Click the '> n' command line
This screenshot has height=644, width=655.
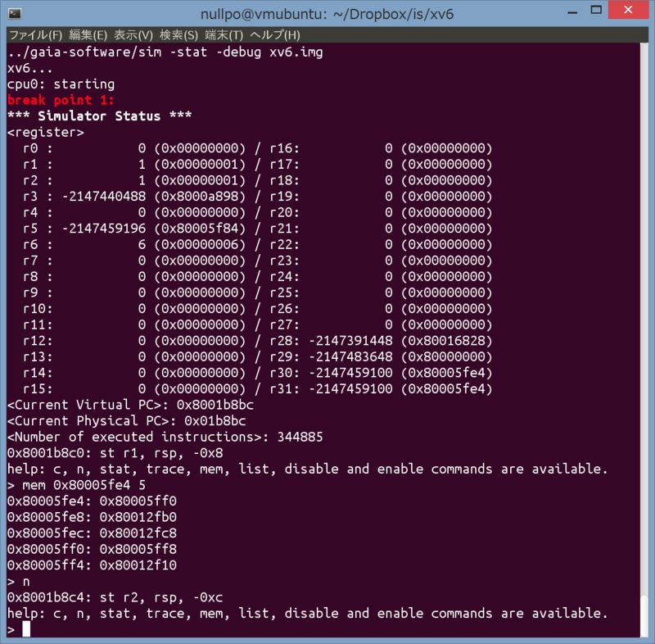pyautogui.click(x=19, y=581)
